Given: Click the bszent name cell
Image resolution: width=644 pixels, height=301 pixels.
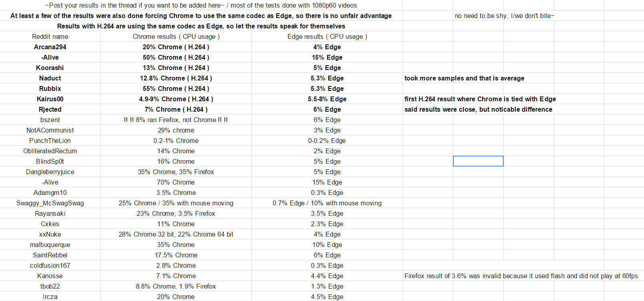Looking at the screenshot, I should pos(50,120).
